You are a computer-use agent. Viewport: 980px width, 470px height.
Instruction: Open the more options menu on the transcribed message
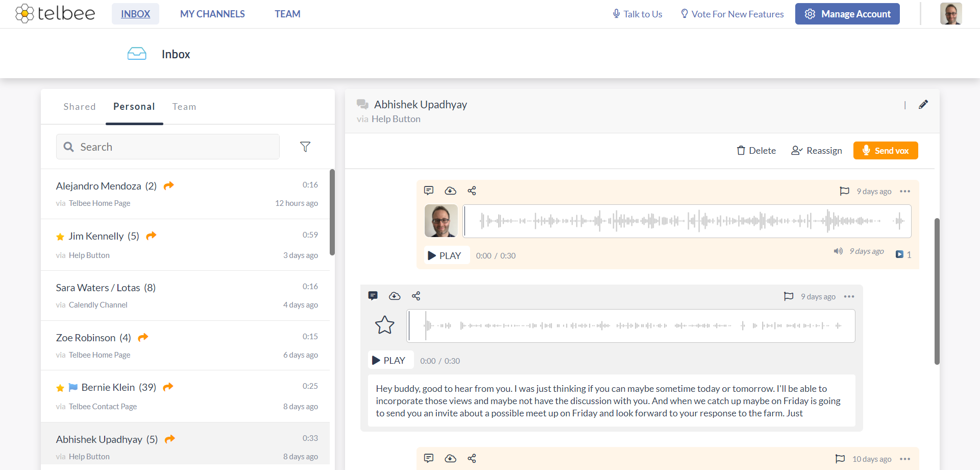849,296
